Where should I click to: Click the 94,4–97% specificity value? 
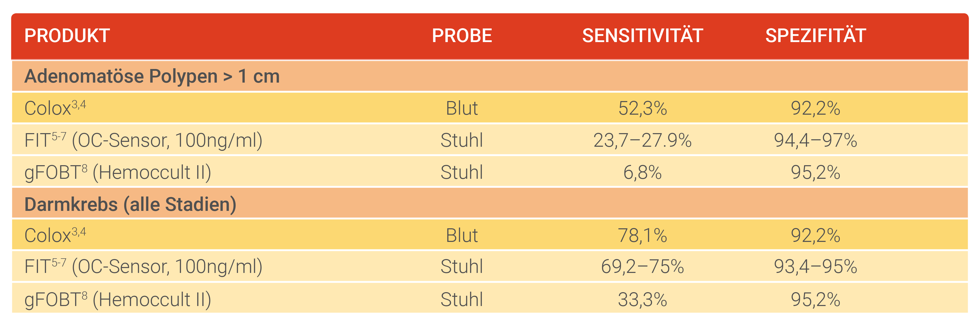coord(815,140)
